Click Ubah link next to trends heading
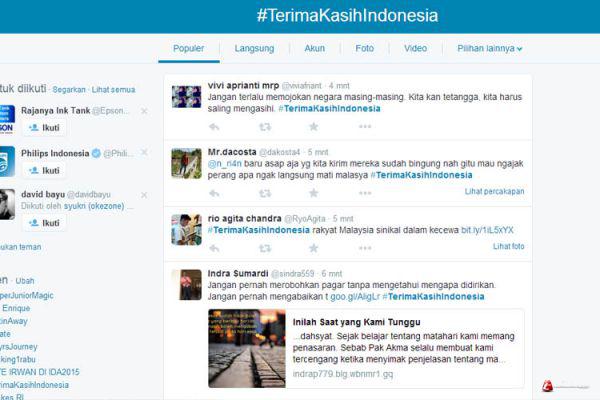This screenshot has width=600, height=400. point(25,281)
